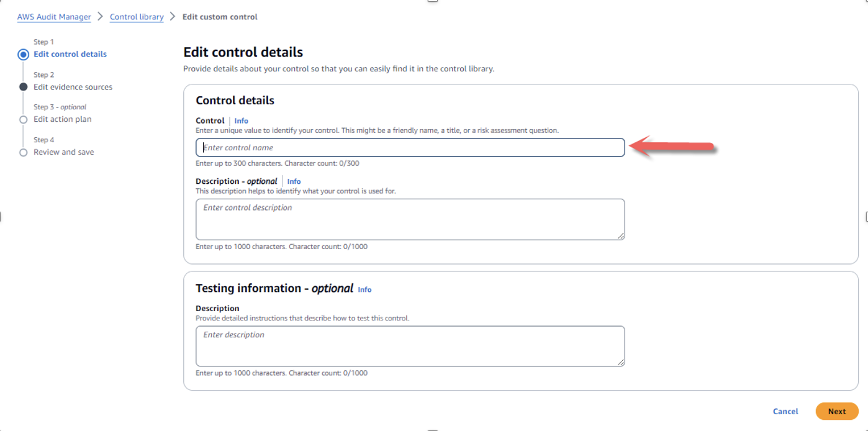Focus the Enter control name input
This screenshot has height=431, width=868.
pyautogui.click(x=410, y=147)
